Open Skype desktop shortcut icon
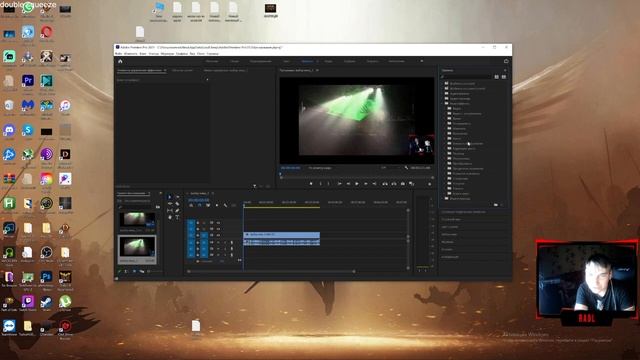640x360 pixels. (x=28, y=130)
